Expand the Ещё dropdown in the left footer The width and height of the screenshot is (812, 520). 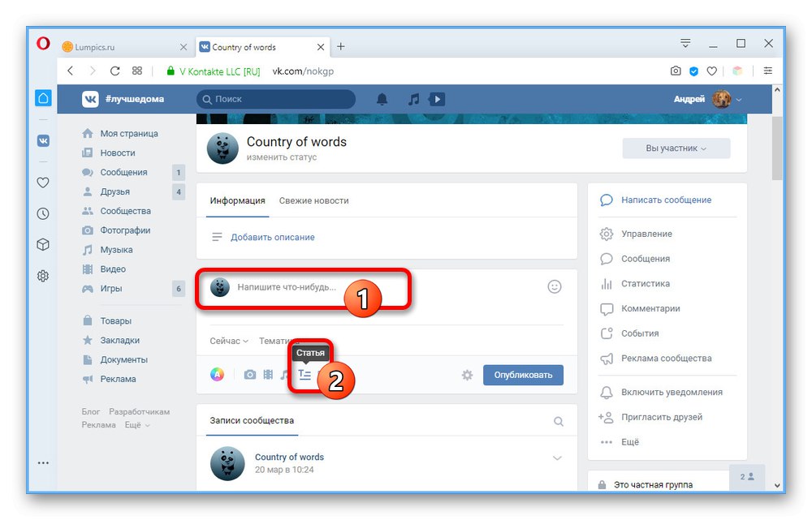point(137,425)
